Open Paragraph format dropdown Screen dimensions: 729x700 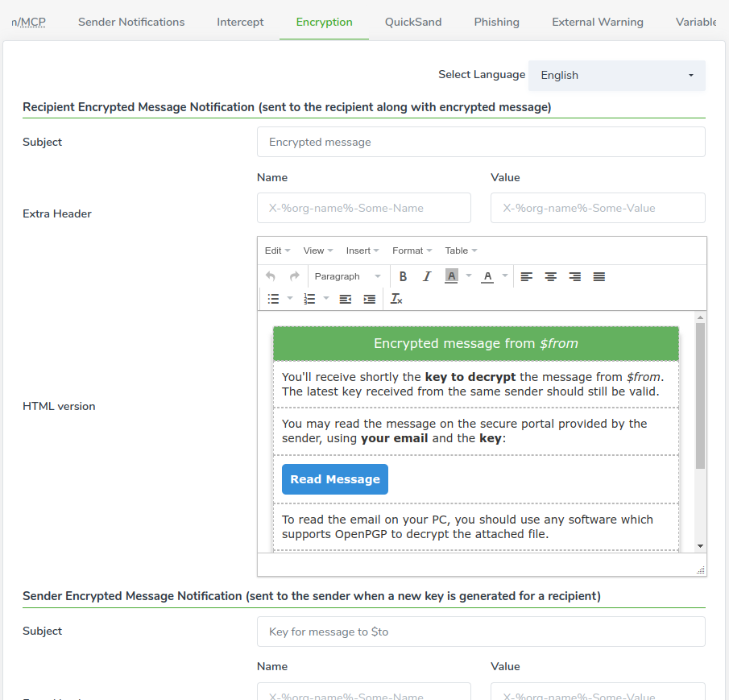tap(348, 276)
